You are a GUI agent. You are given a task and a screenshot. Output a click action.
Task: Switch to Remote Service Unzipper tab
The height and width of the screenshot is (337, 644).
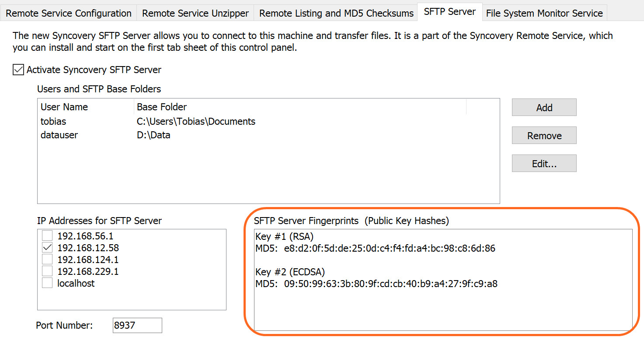click(x=195, y=14)
